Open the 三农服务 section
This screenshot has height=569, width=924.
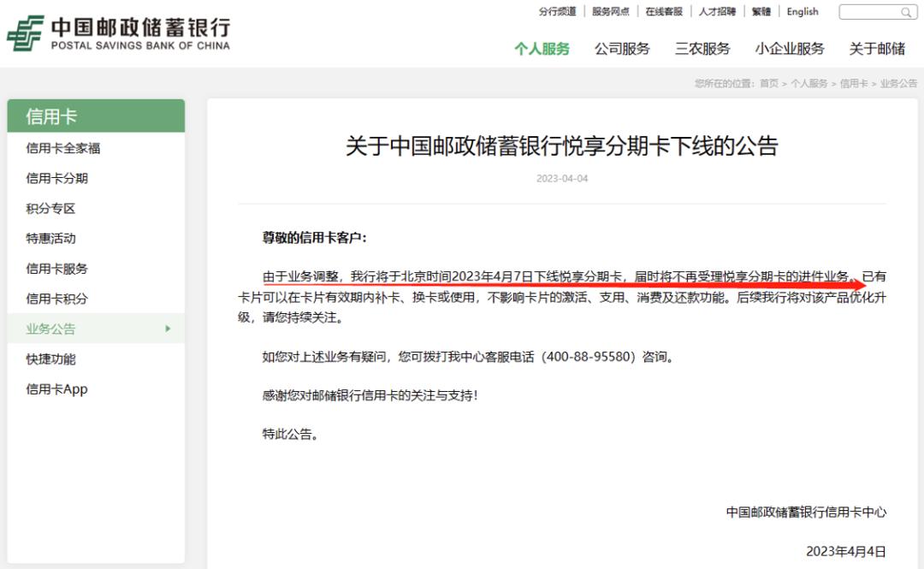pos(701,49)
